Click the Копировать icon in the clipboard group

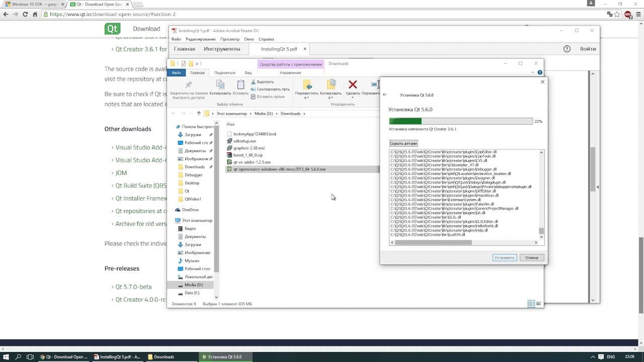(220, 84)
